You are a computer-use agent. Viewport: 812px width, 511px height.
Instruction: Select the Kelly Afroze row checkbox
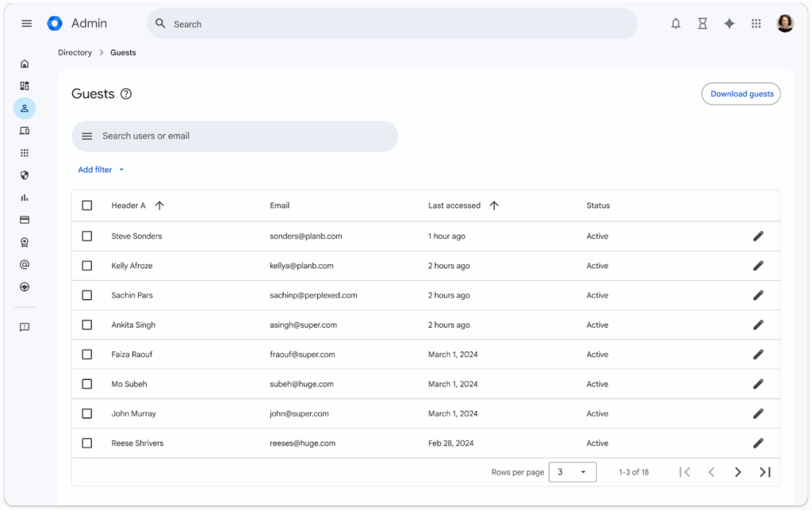pyautogui.click(x=87, y=266)
